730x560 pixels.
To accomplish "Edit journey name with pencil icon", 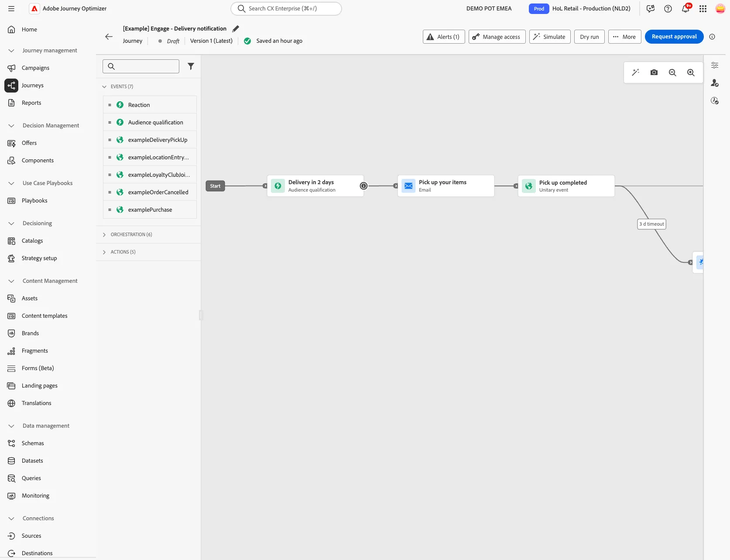I will click(236, 29).
